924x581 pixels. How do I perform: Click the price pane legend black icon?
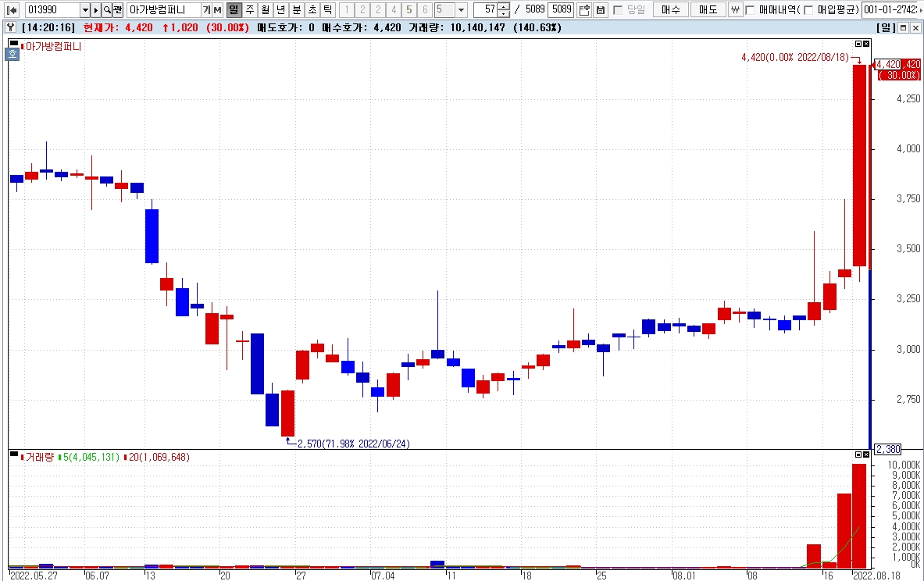(14, 43)
